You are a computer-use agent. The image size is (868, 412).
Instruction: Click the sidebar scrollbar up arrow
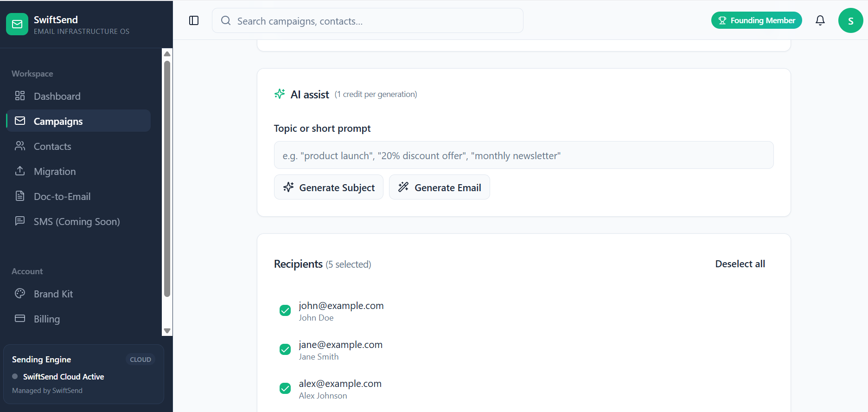click(167, 54)
